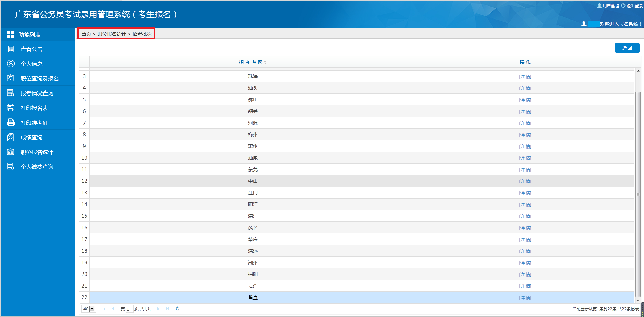
Task: Open the 打印报名表 menu item
Action: [x=38, y=108]
